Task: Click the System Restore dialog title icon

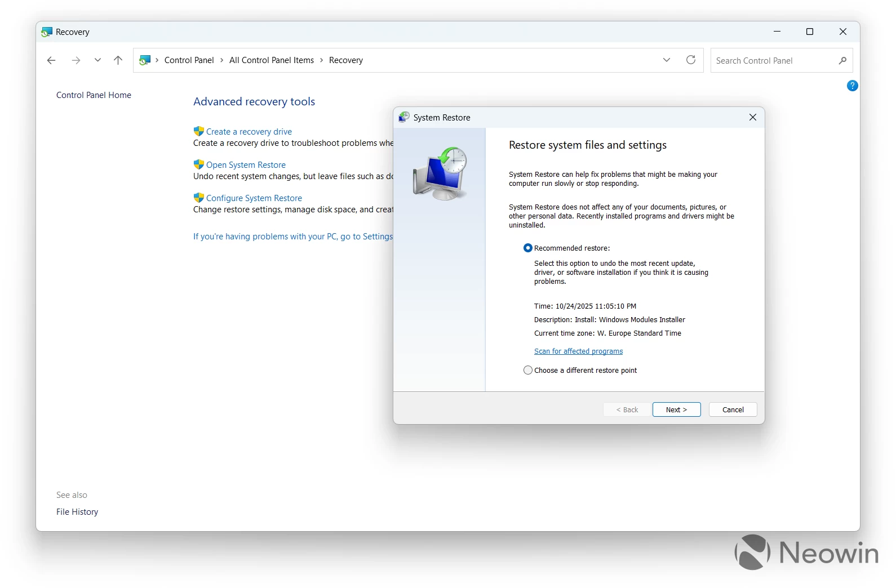Action: coord(404,117)
